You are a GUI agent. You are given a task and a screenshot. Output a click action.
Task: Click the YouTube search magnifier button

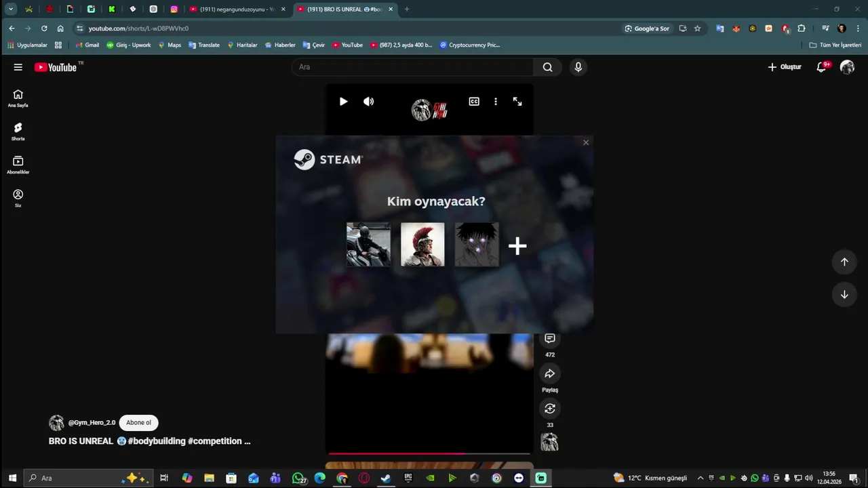(x=548, y=67)
